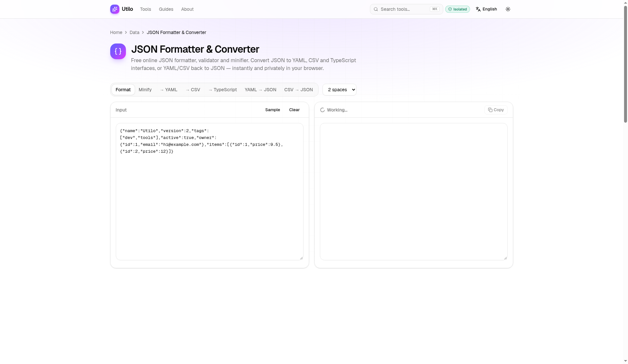The image size is (628, 364).
Task: Click the Input panel label
Action: pos(121,110)
